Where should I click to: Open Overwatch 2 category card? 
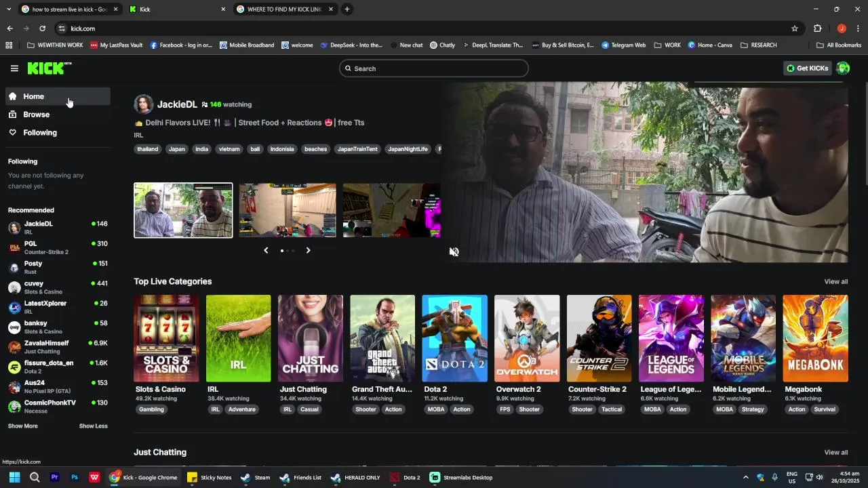click(x=527, y=338)
